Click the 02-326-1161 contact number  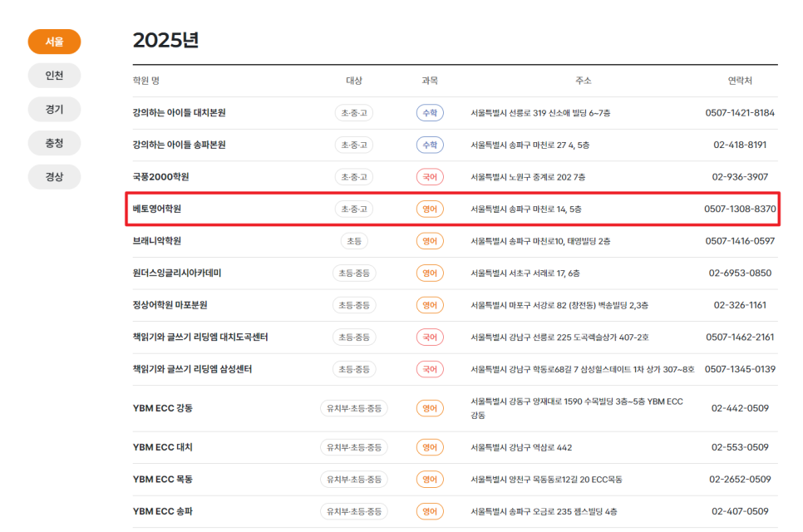(740, 305)
